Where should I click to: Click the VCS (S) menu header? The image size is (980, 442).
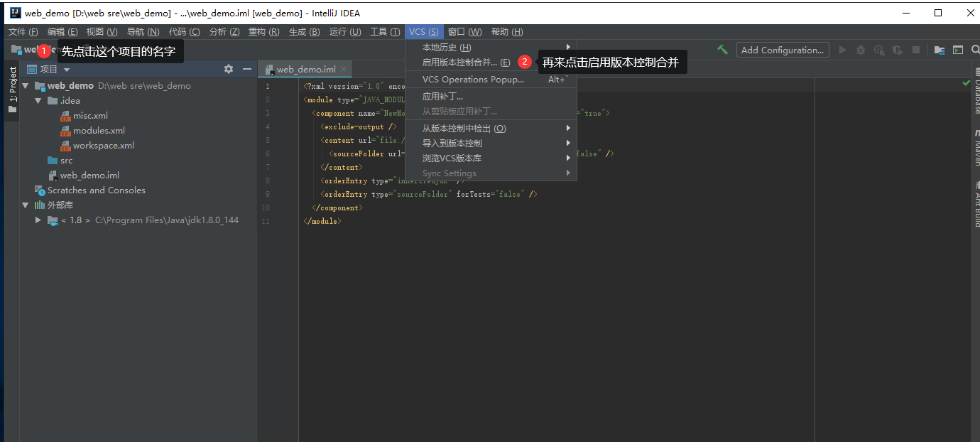424,32
